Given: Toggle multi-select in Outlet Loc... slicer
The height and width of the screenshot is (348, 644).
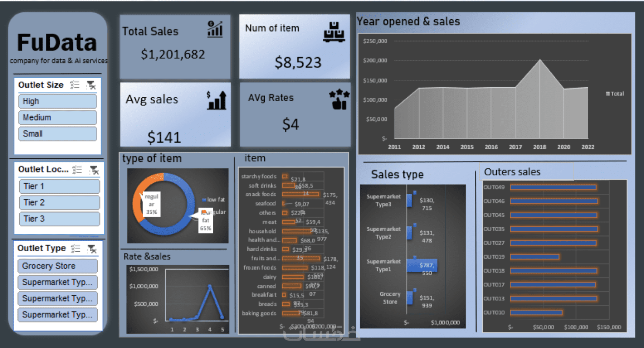Looking at the screenshot, I should coord(77,169).
